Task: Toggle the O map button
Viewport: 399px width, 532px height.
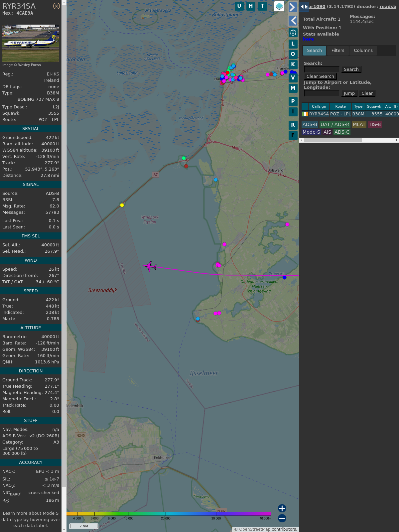Action: tap(293, 54)
